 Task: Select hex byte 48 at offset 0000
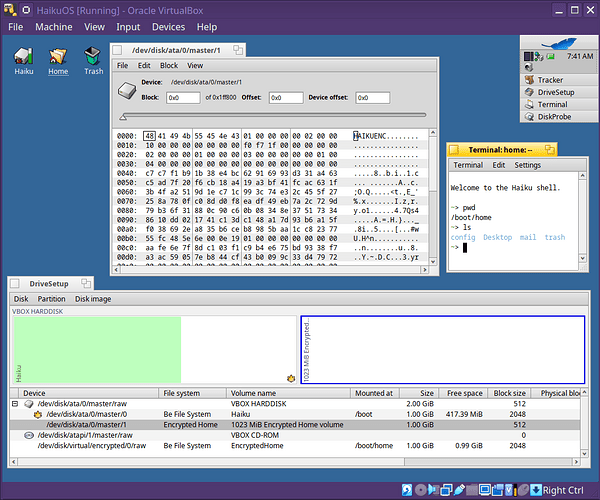point(150,136)
